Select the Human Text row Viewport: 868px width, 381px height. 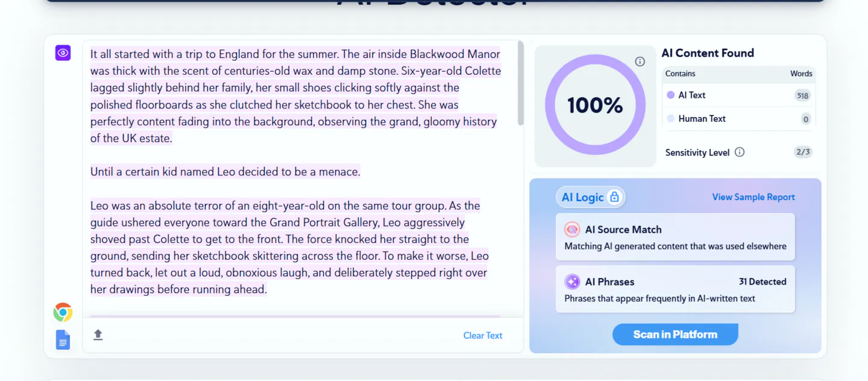point(739,119)
